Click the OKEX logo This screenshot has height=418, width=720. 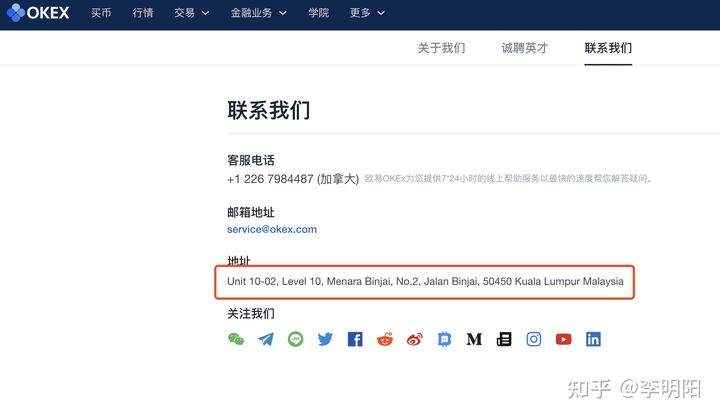click(38, 12)
